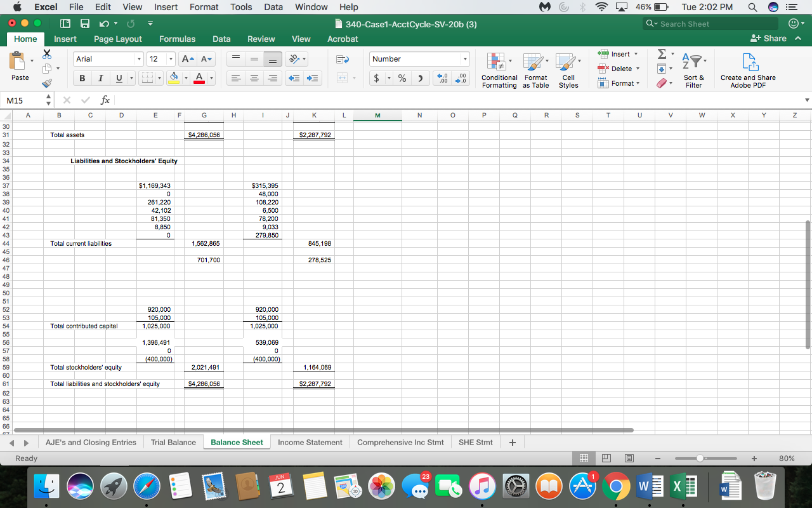Enable center text alignment

click(x=254, y=78)
